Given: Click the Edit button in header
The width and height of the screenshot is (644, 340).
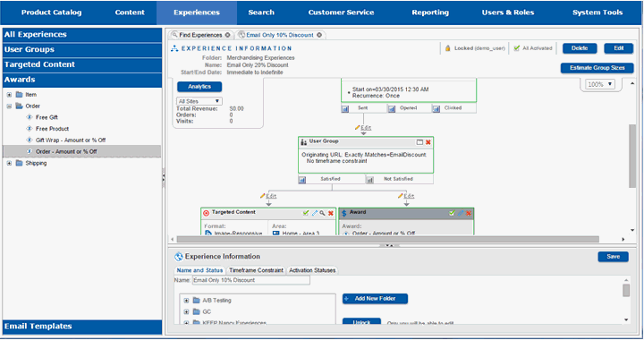Looking at the screenshot, I should [x=619, y=48].
